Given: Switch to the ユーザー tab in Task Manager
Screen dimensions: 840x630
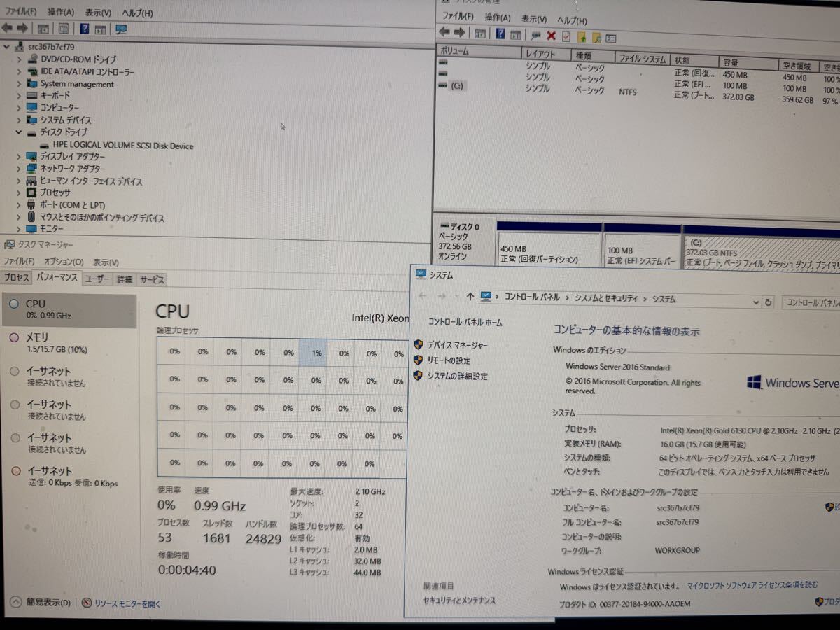Looking at the screenshot, I should (97, 279).
